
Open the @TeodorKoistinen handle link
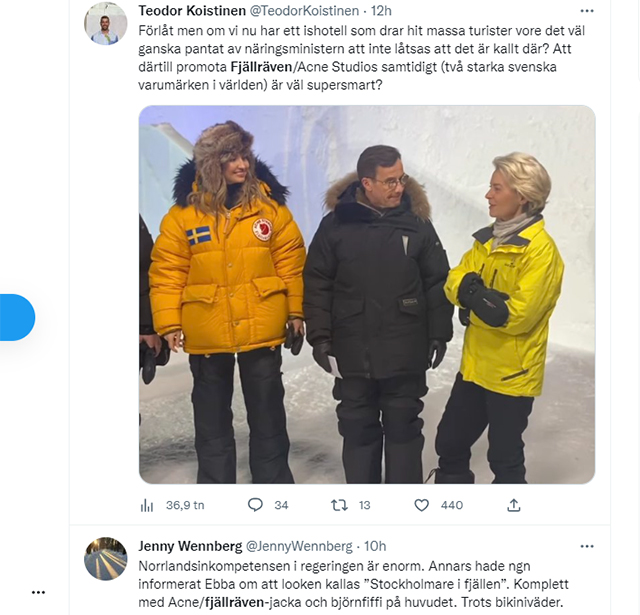[x=304, y=10]
